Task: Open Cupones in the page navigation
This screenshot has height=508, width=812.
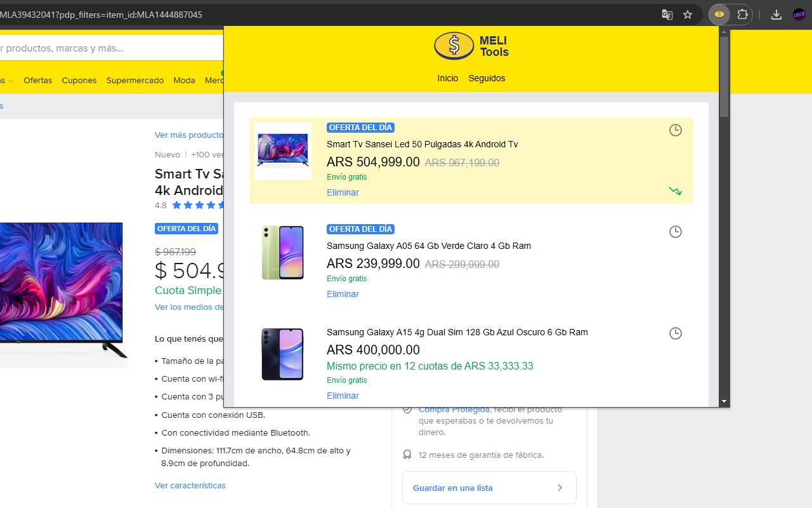Action: [79, 81]
